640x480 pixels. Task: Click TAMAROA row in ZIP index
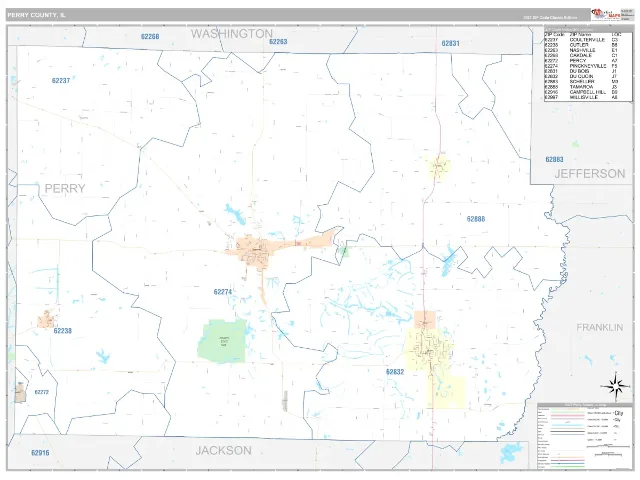pyautogui.click(x=582, y=87)
